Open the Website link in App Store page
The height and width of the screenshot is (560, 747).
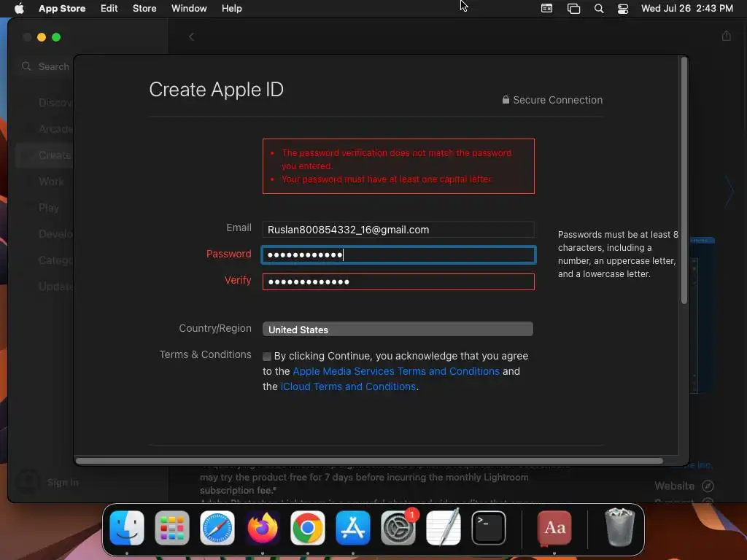click(x=684, y=486)
